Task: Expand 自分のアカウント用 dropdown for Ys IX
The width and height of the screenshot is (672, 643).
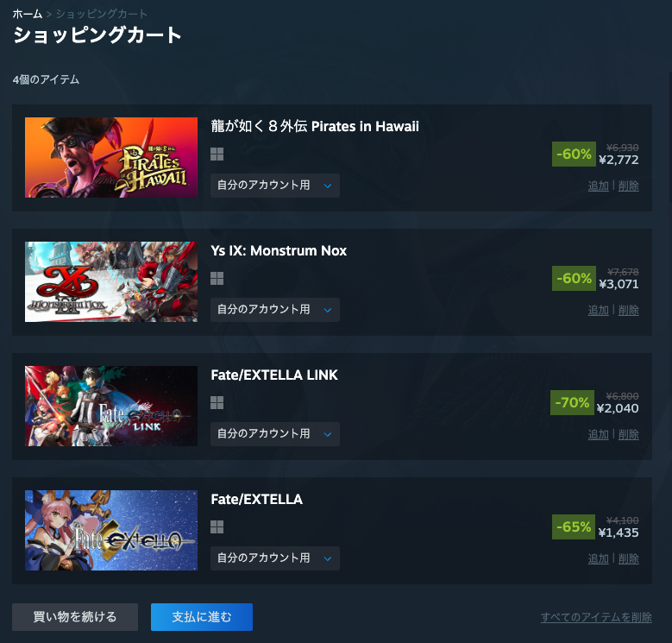Action: (274, 310)
